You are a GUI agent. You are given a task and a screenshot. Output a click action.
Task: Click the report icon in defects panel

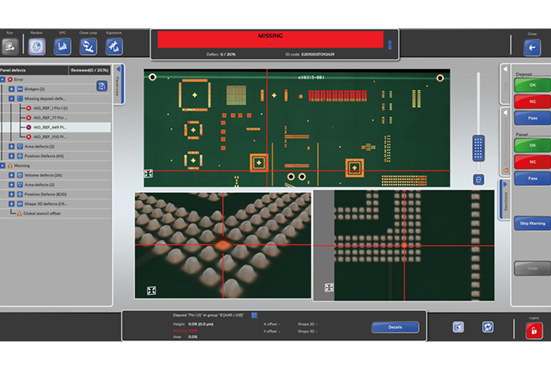click(102, 86)
